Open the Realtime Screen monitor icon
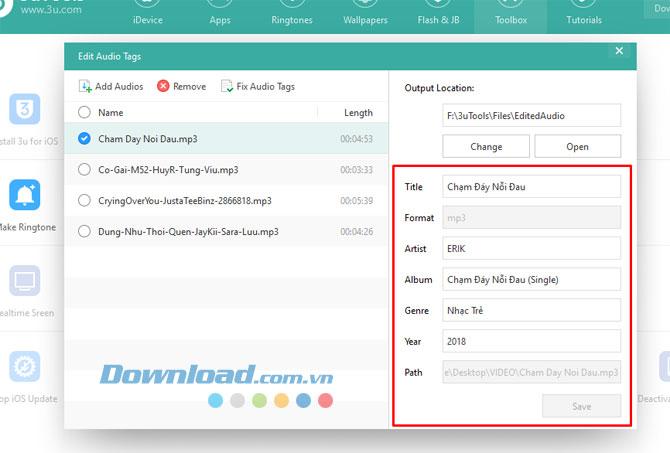Image resolution: width=670 pixels, height=453 pixels. pos(24,281)
